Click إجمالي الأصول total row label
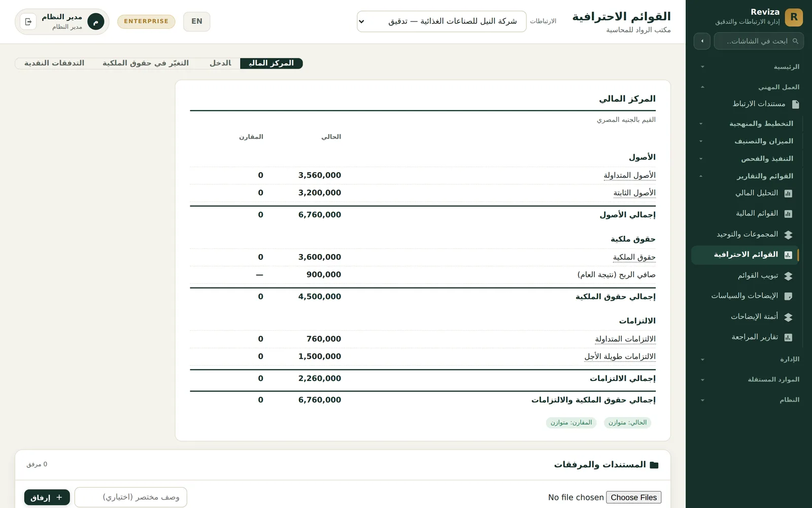 click(x=627, y=215)
